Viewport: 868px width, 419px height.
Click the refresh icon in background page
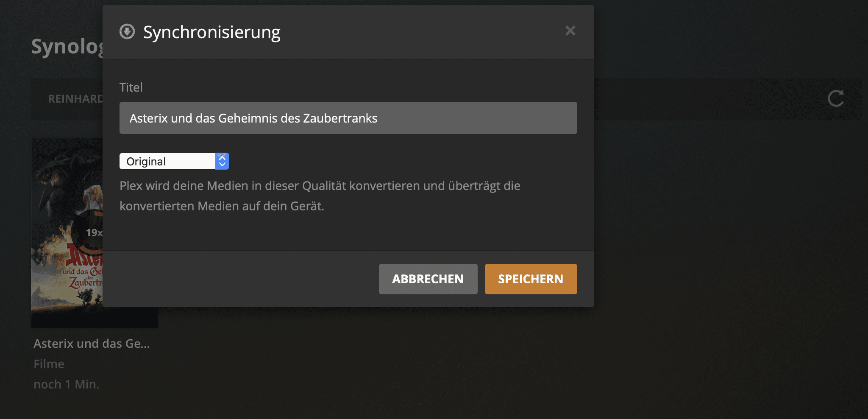point(836,98)
